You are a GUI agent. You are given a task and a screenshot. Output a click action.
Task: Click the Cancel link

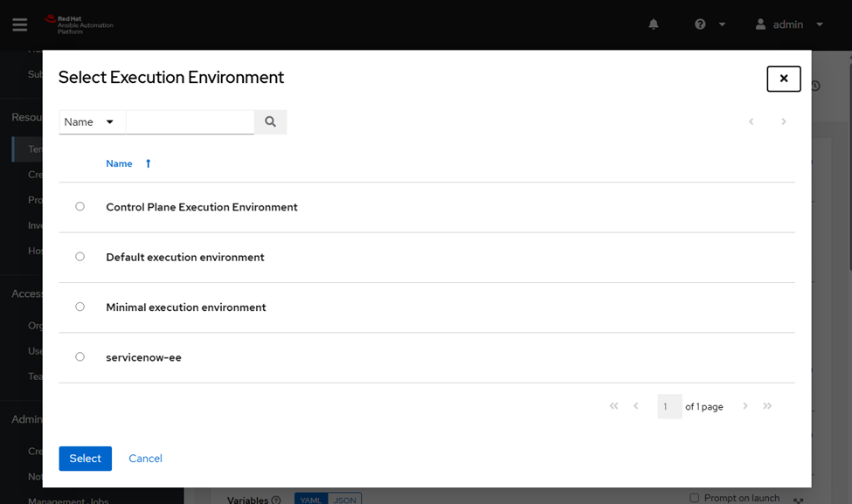point(145,458)
